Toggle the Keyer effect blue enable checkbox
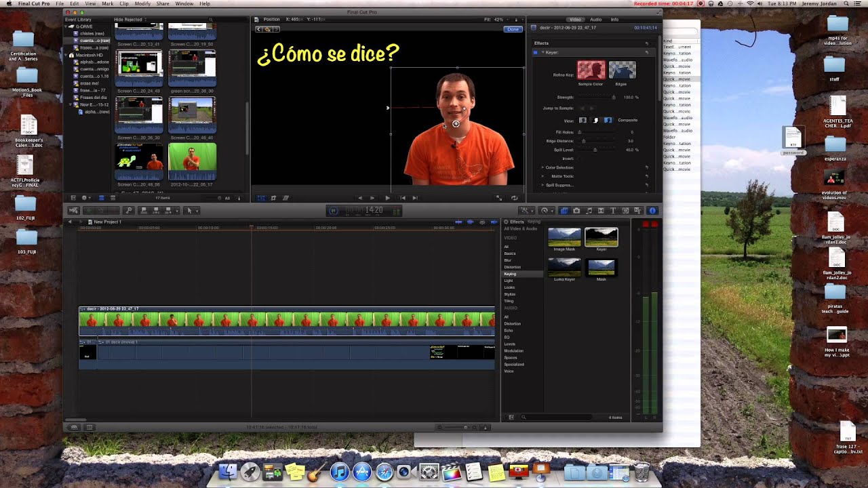Viewport: 868px width, 488px height. click(536, 52)
